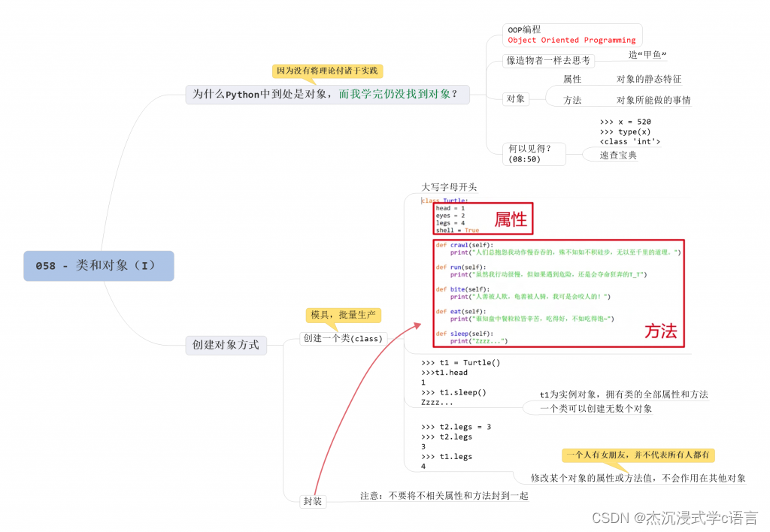This screenshot has height=532, width=770.
Task: Select the red 属性 box on class Turtle code
Action: 511,219
